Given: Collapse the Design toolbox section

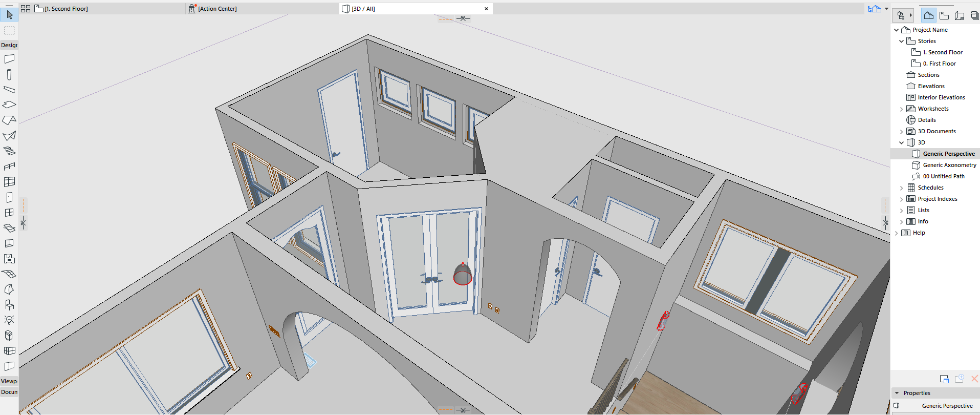Looking at the screenshot, I should (9, 45).
